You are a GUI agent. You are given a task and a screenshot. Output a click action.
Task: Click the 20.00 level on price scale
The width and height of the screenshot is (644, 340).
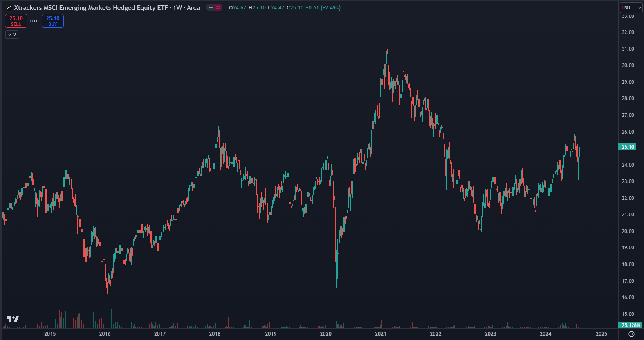(628, 231)
